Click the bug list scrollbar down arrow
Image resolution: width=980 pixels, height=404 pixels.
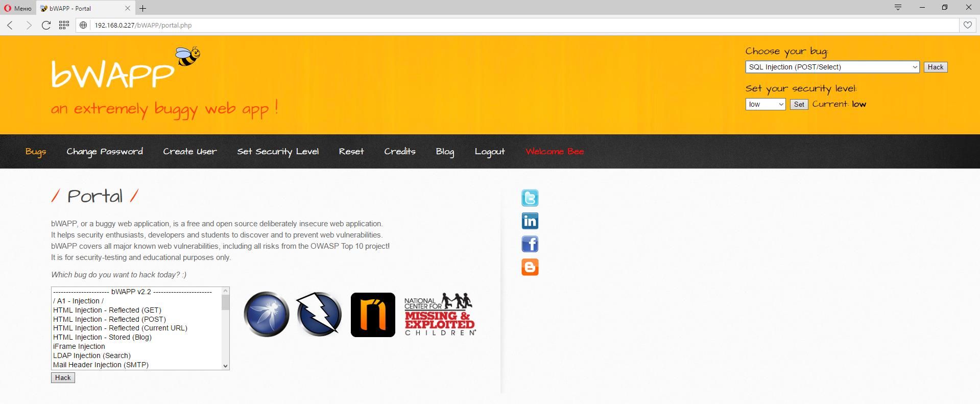pos(225,366)
